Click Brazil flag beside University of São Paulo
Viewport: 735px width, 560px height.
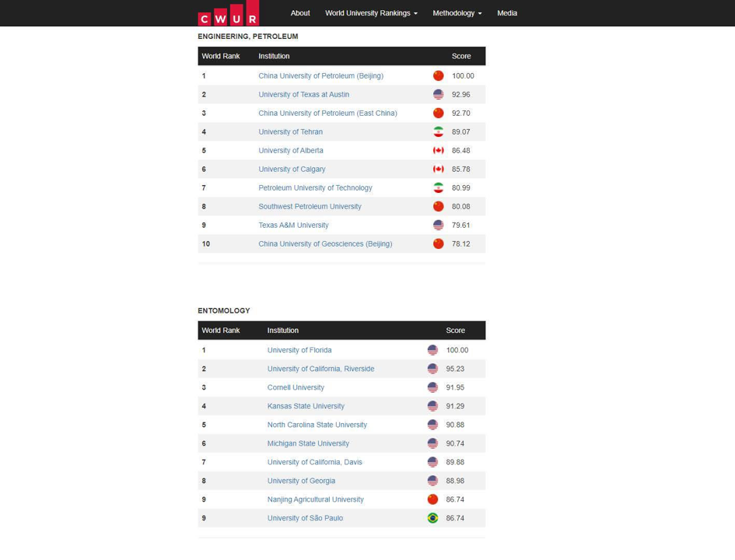pos(432,518)
